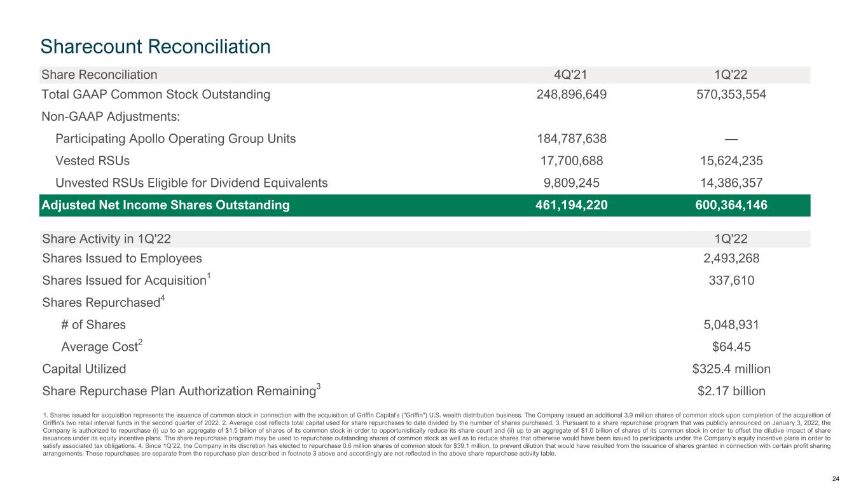Click the Shares Issued to Employees label
Image resolution: width=868 pixels, height=488 pixels.
click(x=122, y=259)
